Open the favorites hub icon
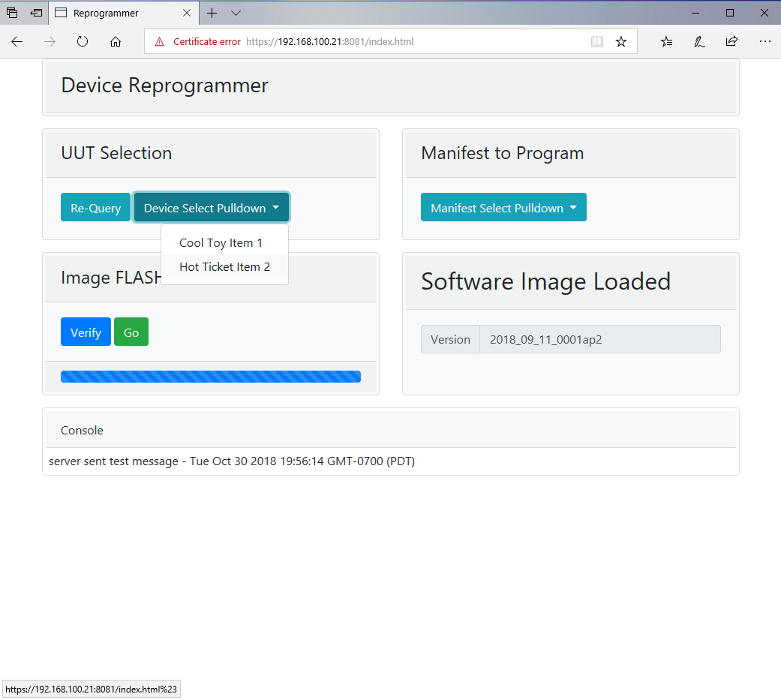 666,42
